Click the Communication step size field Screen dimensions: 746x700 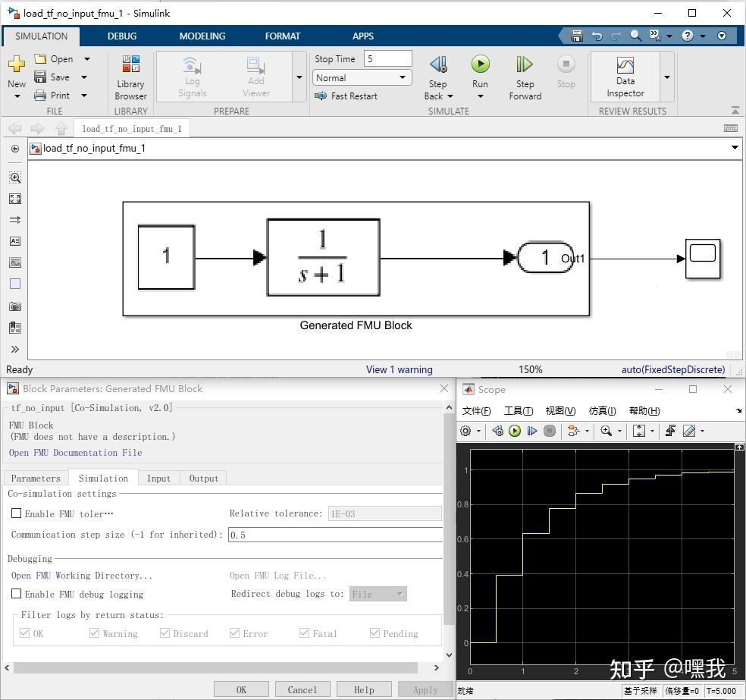[334, 535]
